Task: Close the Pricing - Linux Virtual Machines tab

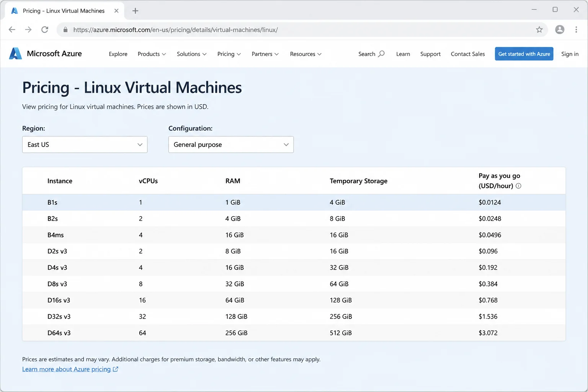Action: (x=116, y=11)
